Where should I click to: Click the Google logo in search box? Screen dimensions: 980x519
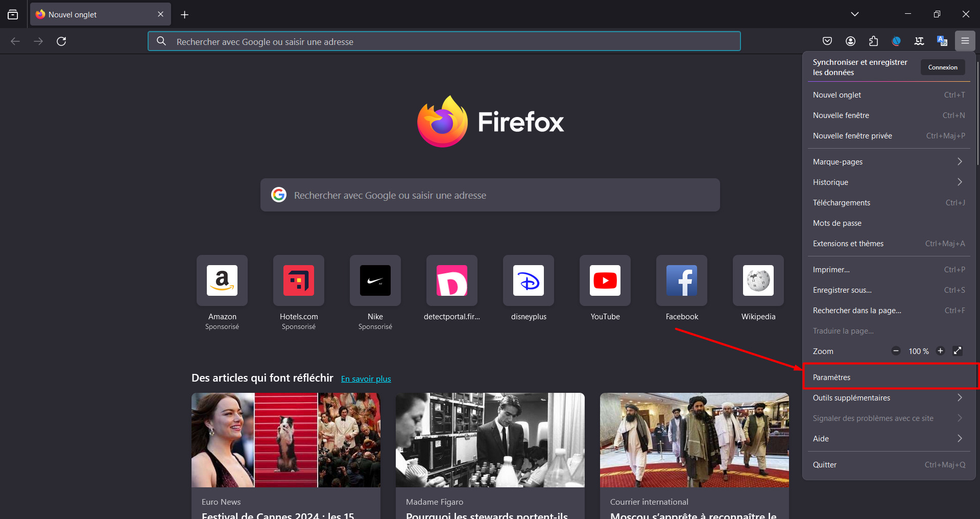(278, 195)
